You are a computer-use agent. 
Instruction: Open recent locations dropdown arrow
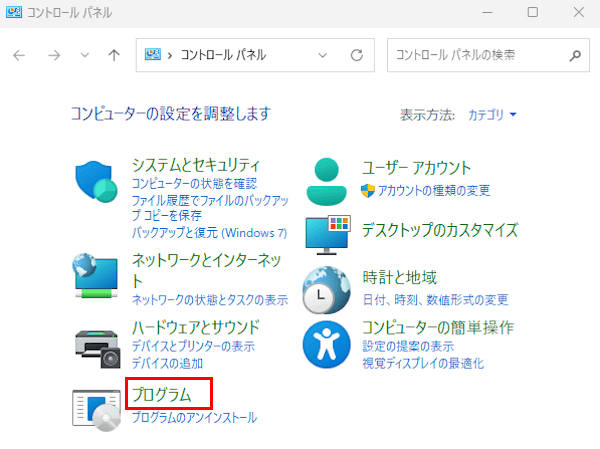85,56
